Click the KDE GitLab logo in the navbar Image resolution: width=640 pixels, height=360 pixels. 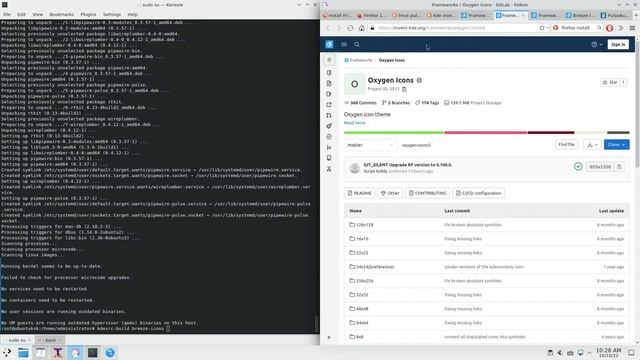tap(329, 44)
